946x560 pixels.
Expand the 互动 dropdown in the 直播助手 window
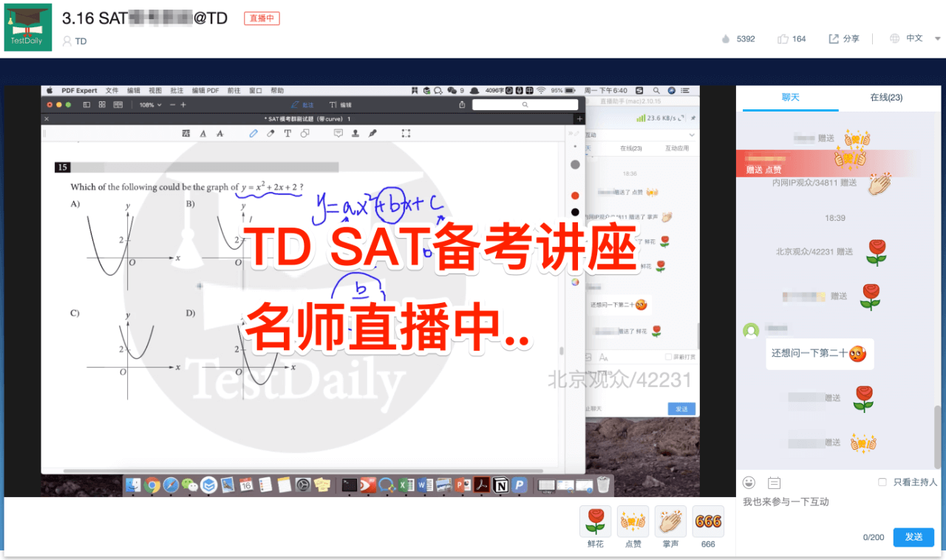(691, 135)
